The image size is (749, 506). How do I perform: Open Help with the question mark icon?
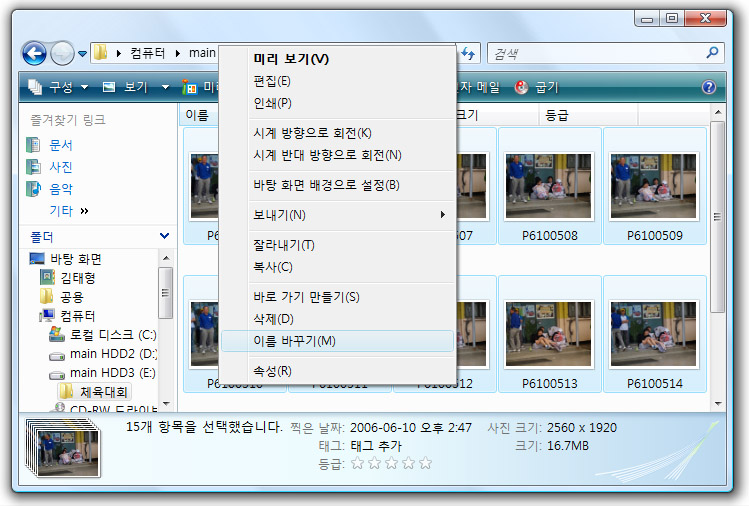(708, 87)
